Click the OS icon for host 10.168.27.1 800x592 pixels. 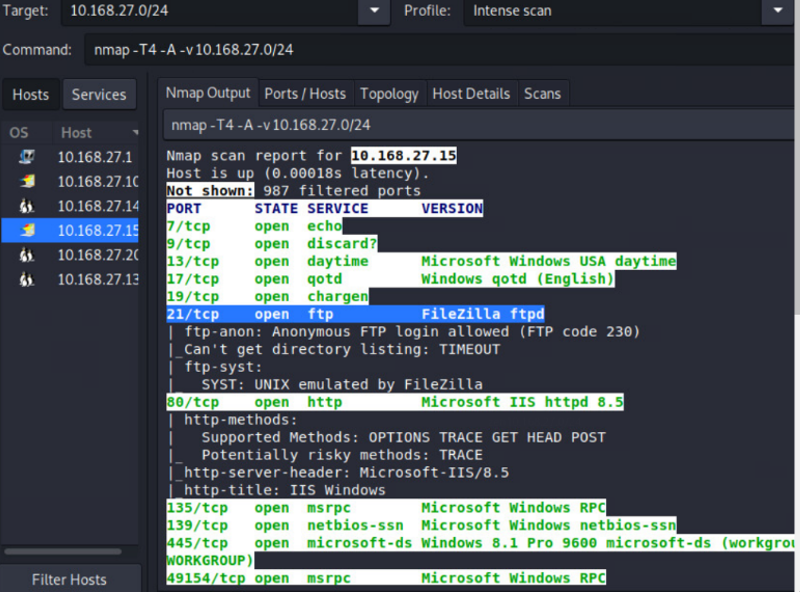coord(27,157)
